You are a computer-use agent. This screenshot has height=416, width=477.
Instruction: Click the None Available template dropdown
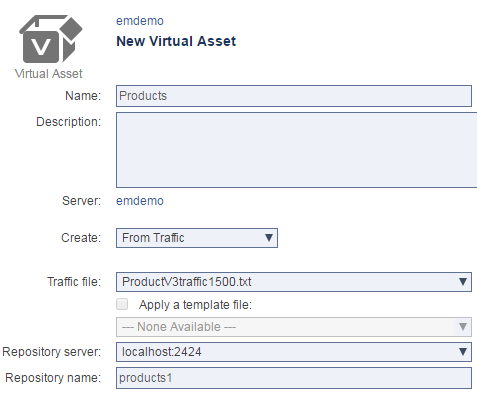[294, 327]
